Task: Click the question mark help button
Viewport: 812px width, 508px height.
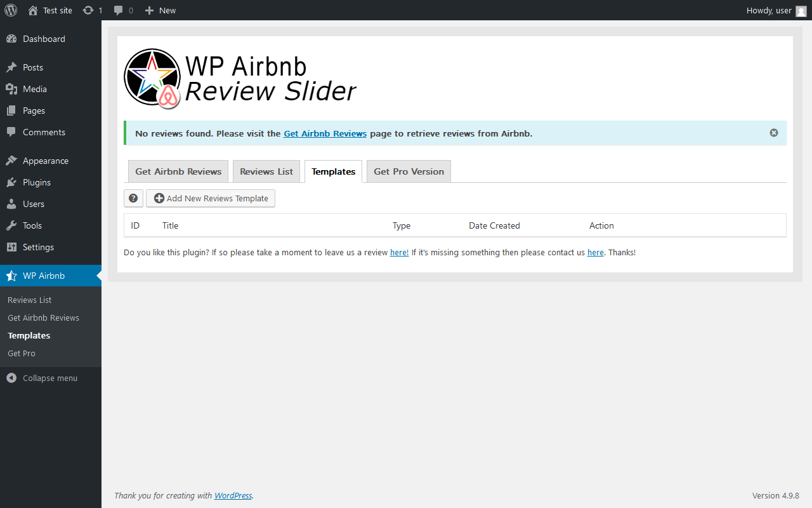Action: point(133,198)
